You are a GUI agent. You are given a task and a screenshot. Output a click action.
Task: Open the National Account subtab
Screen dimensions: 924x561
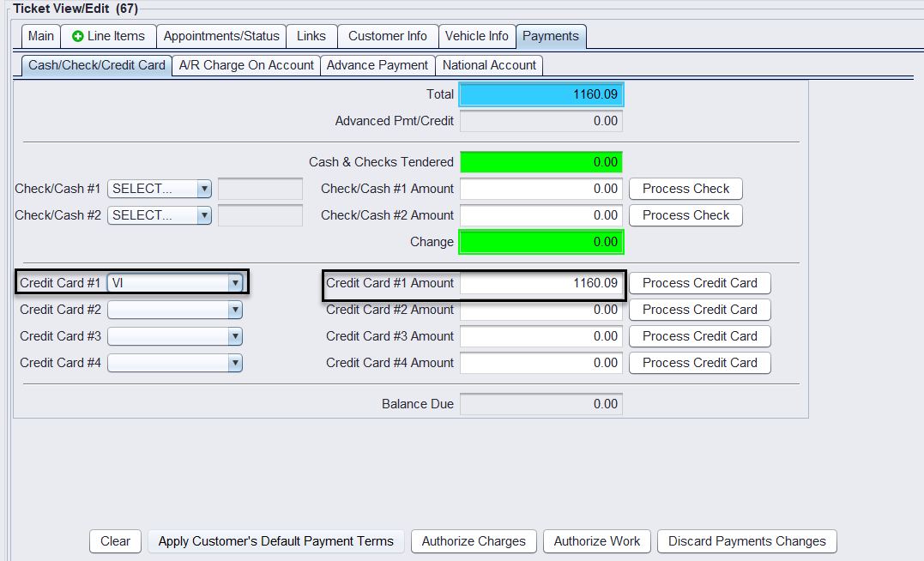pos(489,65)
